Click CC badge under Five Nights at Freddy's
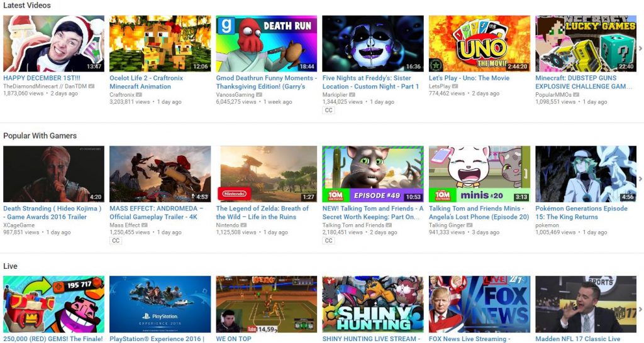The image size is (644, 343). [x=328, y=110]
